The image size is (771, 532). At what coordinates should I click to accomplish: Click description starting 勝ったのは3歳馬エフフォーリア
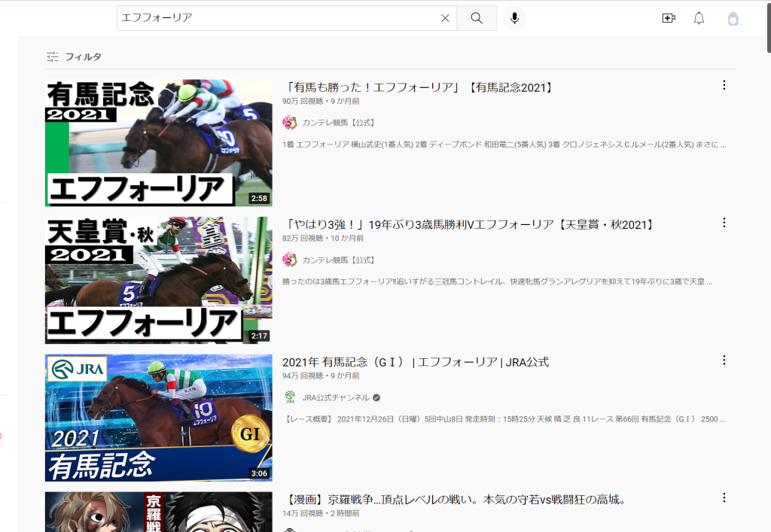tap(497, 281)
